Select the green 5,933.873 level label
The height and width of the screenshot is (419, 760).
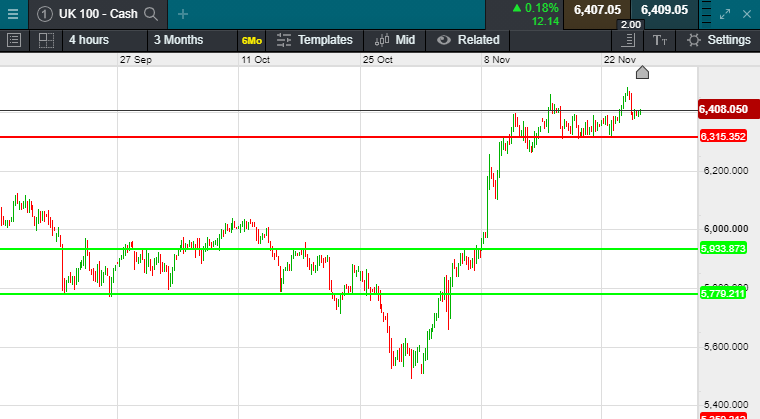point(723,249)
